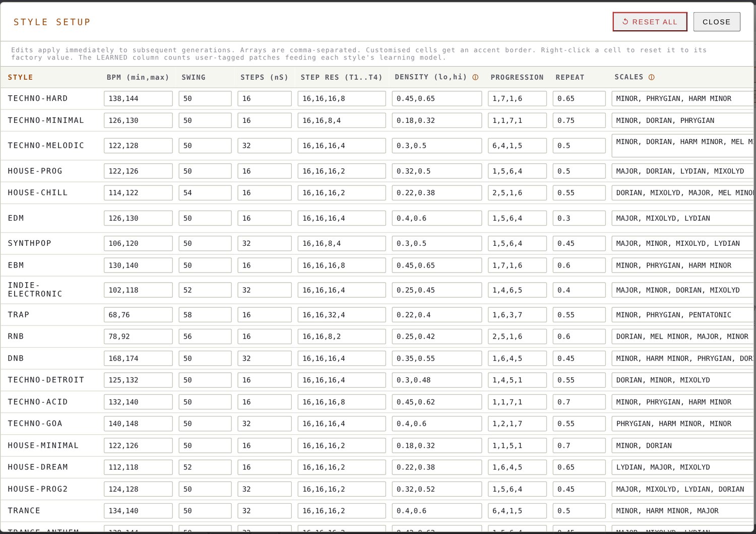
Task: Click the repeat field for TECHNO-ACID
Action: [x=579, y=402]
